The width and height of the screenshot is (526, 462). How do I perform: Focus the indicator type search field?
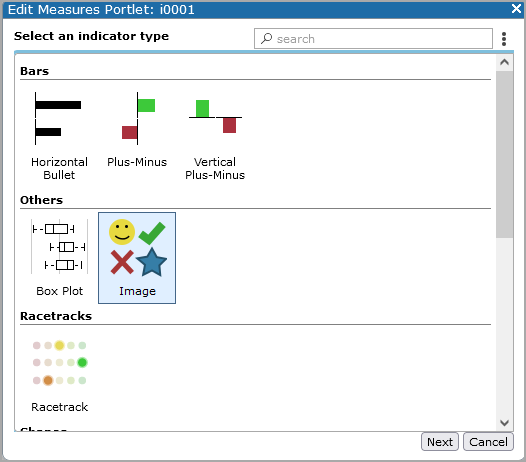373,39
